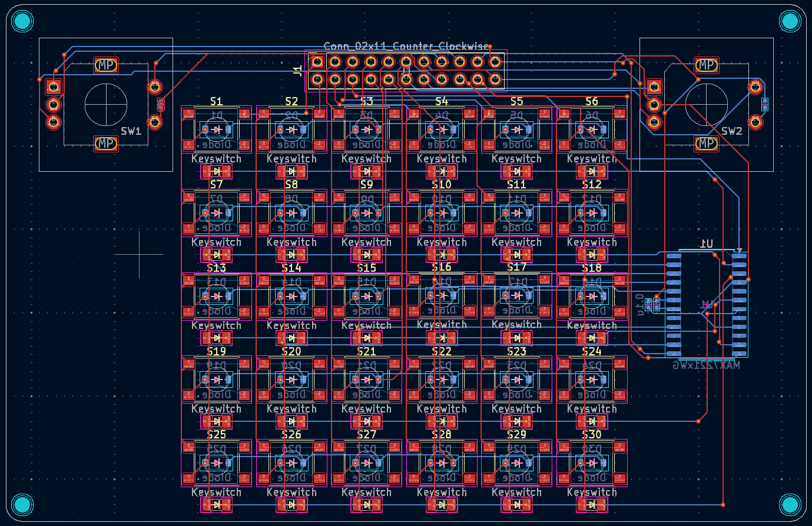This screenshot has width=812, height=526.
Task: Click the Keyswitch text under S6
Action: (x=592, y=158)
